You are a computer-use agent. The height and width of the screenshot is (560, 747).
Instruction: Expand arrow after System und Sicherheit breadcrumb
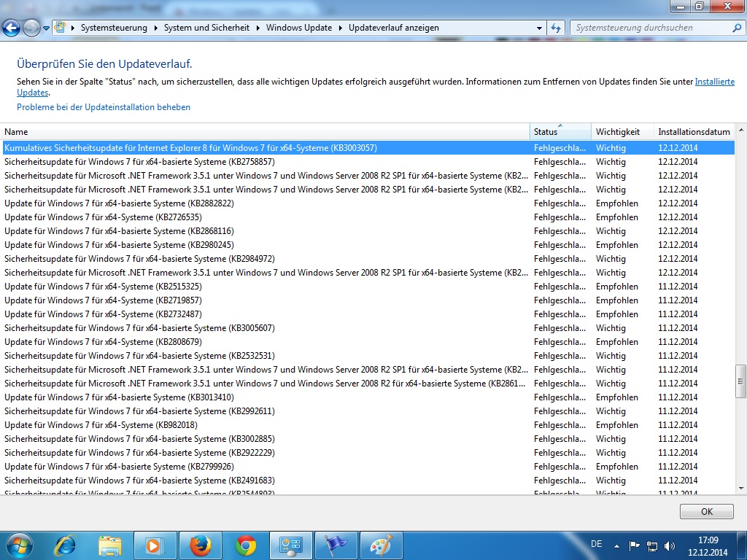[258, 28]
